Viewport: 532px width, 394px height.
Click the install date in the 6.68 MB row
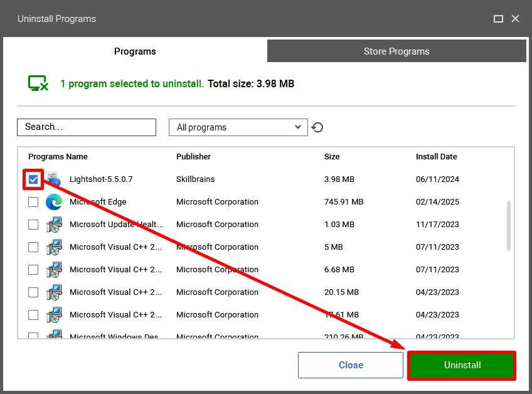pos(437,270)
